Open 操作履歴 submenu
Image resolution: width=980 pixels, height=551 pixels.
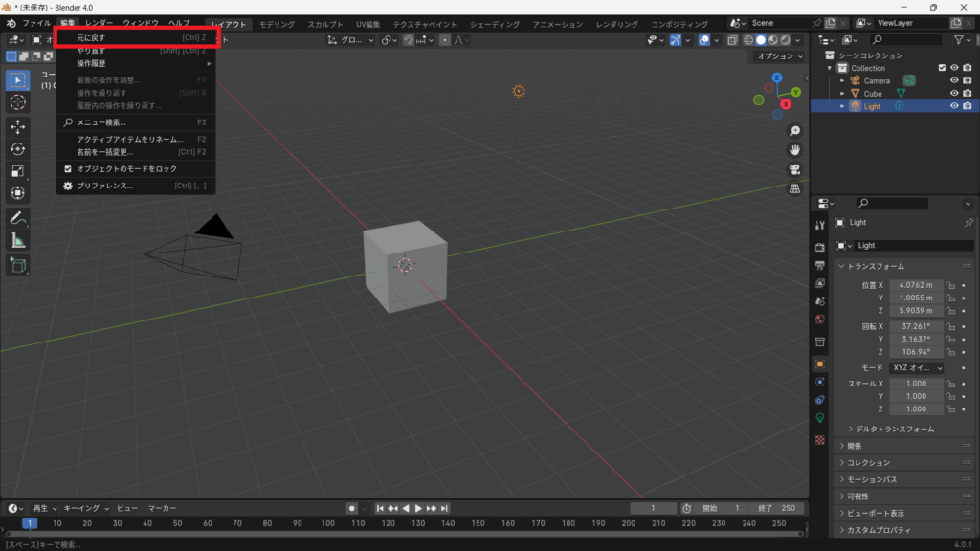(x=136, y=63)
